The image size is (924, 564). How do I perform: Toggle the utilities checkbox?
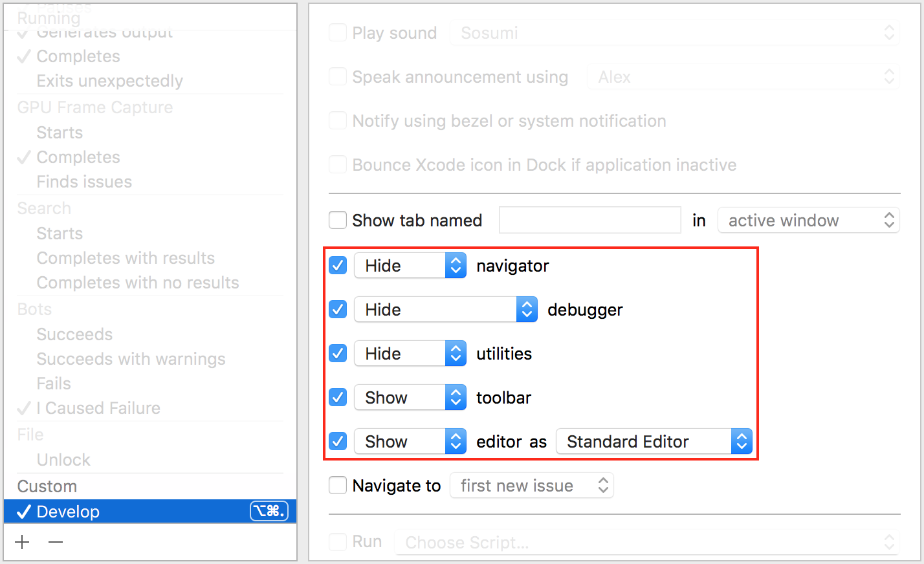(338, 354)
